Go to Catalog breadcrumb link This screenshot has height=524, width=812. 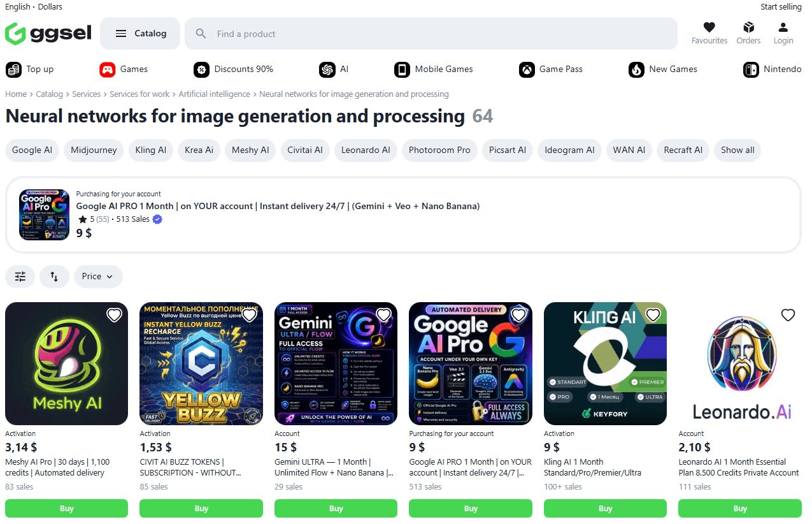click(x=49, y=94)
